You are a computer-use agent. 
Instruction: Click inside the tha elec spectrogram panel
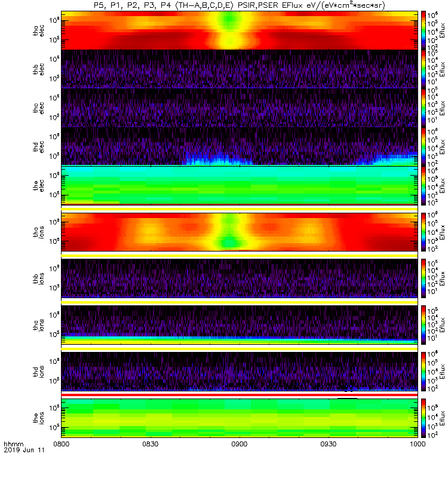[240, 30]
